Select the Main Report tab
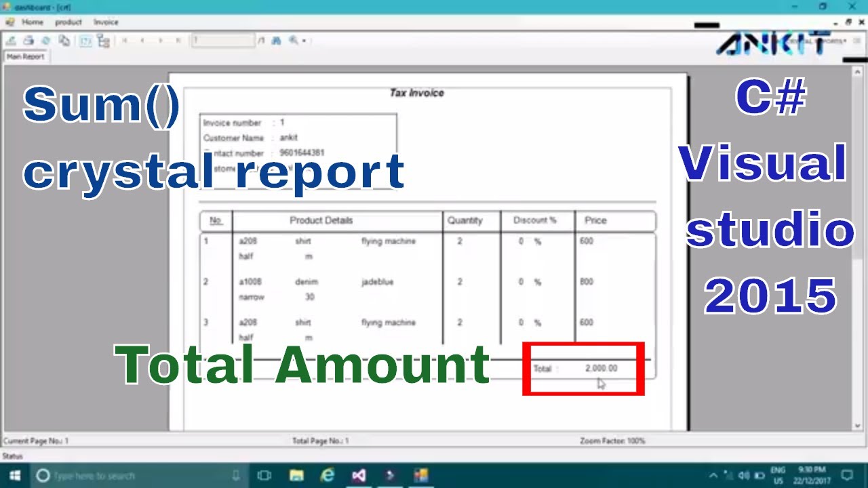This screenshot has width=868, height=488. [25, 57]
